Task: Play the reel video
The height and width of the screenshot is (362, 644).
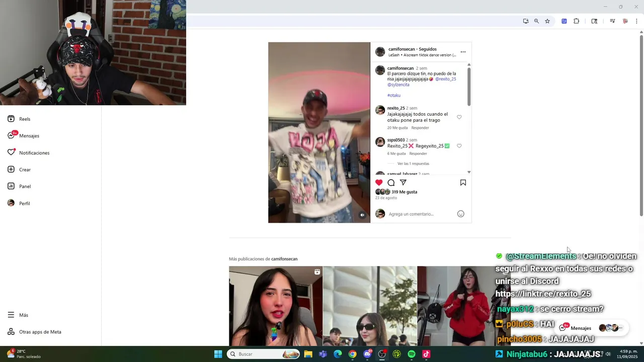Action: pos(319,132)
